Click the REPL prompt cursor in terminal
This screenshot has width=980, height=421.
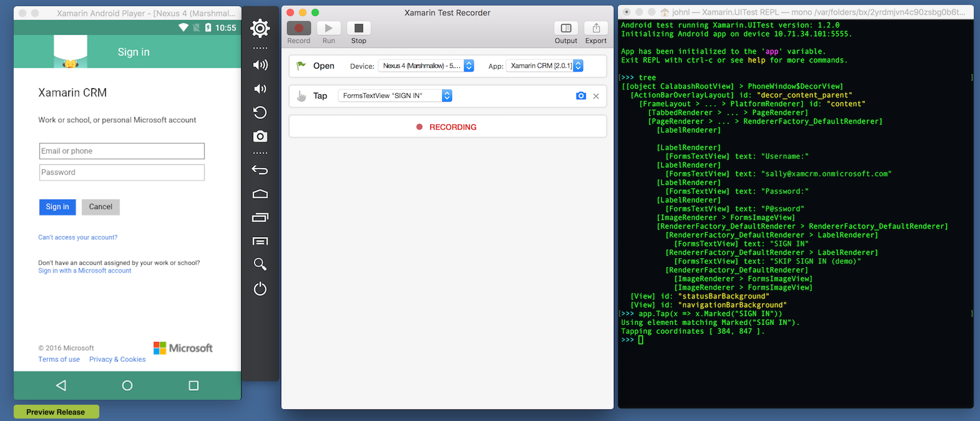[641, 340]
